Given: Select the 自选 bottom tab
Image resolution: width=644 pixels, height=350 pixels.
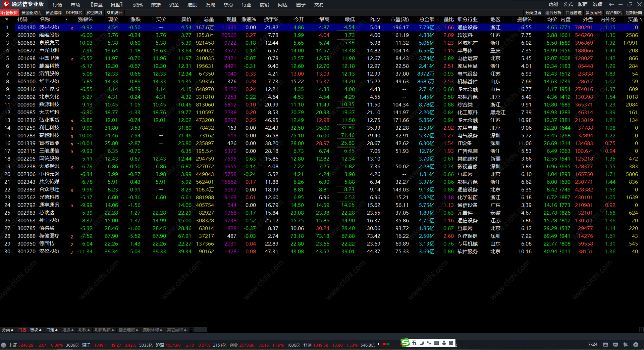Looking at the screenshot, I should point(22,330).
